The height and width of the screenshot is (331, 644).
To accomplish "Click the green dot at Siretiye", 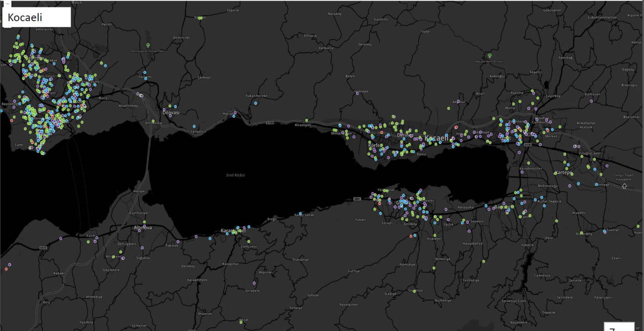I will (415, 291).
